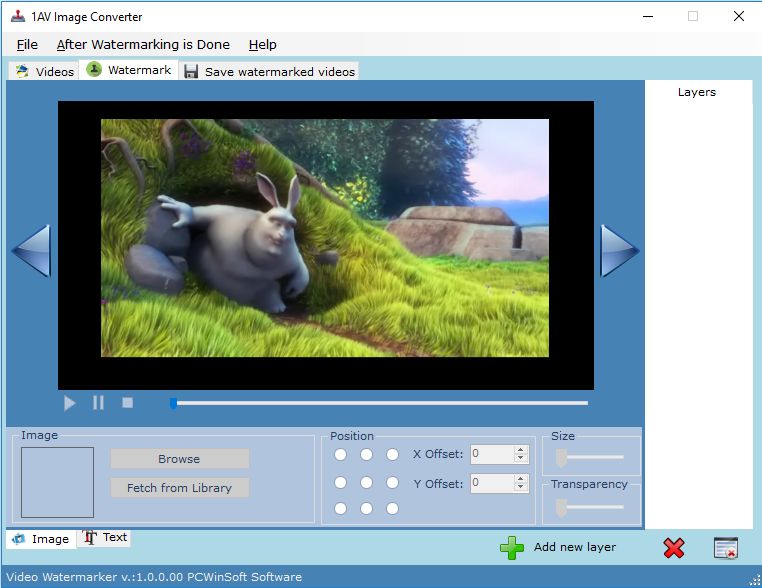The width and height of the screenshot is (762, 588).
Task: Select bottom-right position radio button
Action: tap(392, 508)
